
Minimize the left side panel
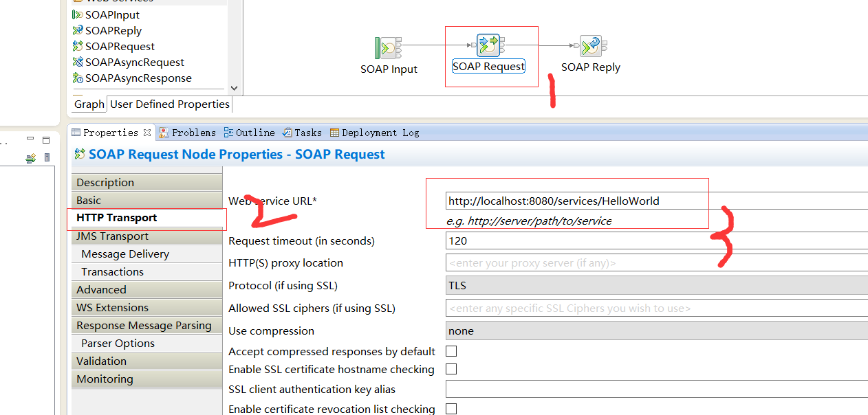click(x=31, y=139)
